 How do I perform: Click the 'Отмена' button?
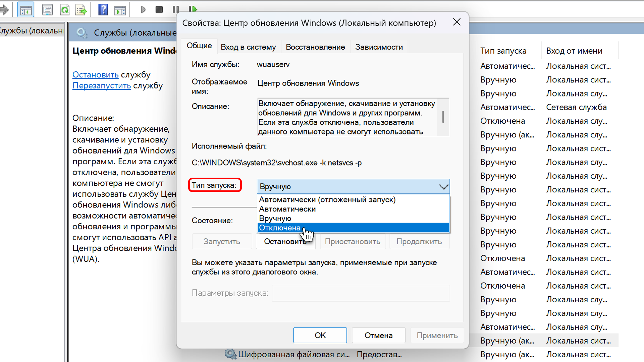378,335
